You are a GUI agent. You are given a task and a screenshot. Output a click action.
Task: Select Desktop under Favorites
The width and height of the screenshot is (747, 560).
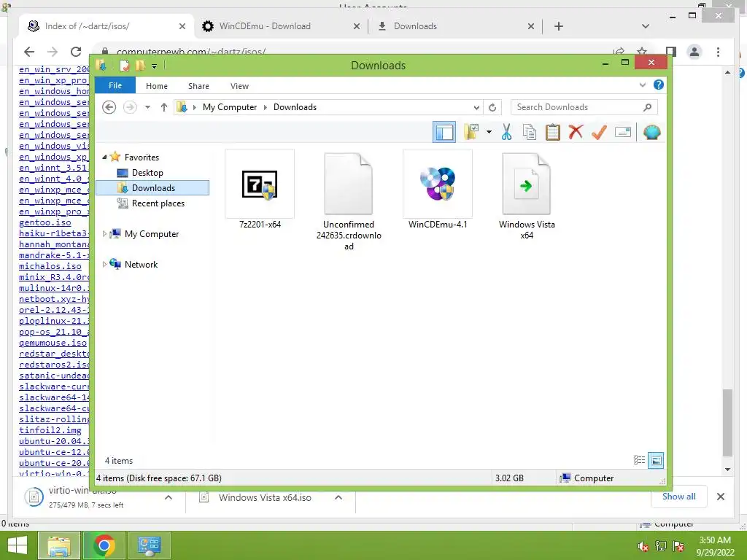[147, 172]
